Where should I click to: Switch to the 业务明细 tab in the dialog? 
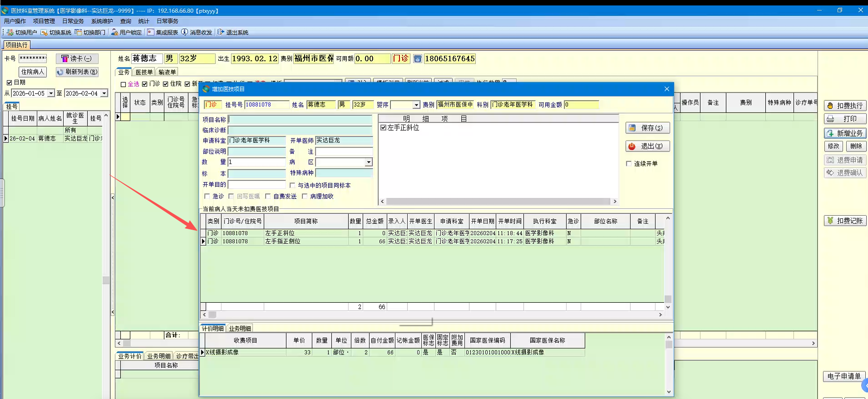click(x=240, y=328)
